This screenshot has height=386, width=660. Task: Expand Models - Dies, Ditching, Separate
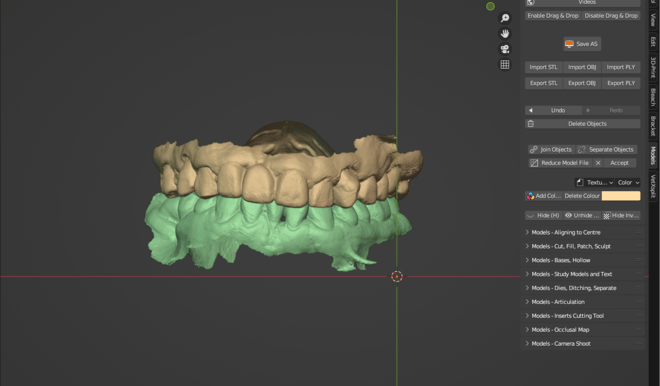[x=583, y=288]
